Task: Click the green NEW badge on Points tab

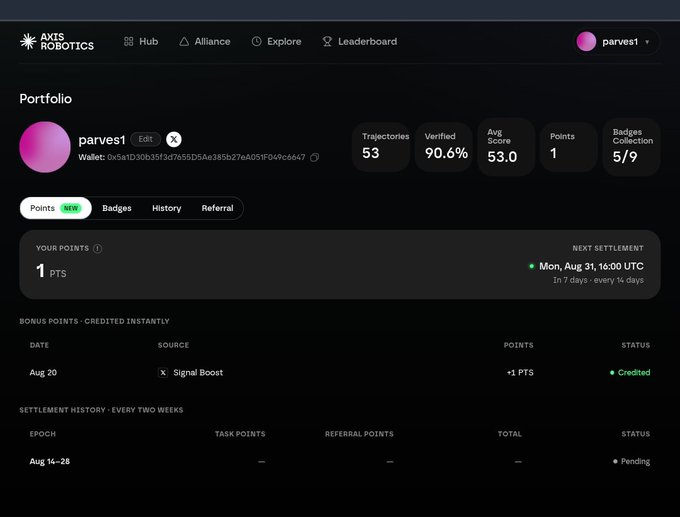Action: pyautogui.click(x=71, y=208)
